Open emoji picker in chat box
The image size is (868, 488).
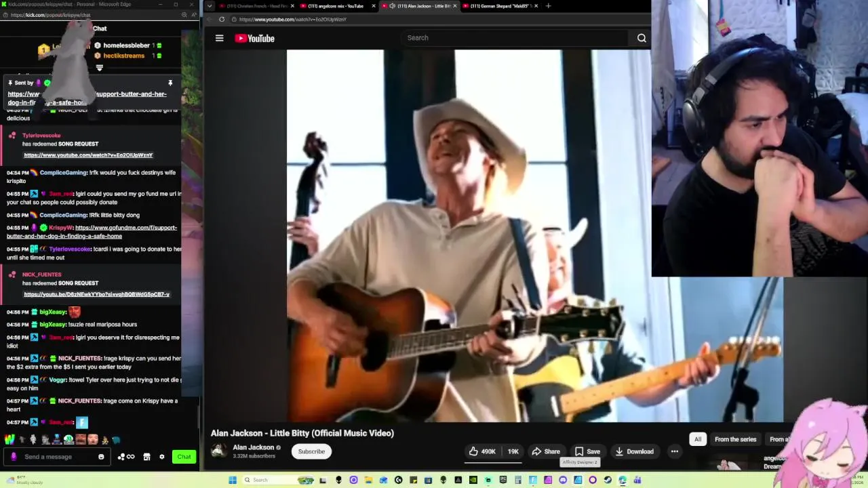coord(101,457)
